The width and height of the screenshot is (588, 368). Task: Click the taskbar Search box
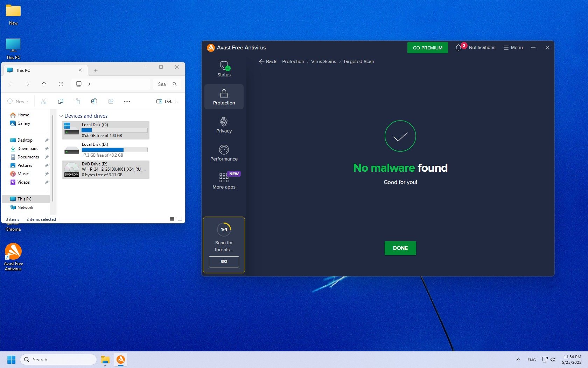[58, 360]
